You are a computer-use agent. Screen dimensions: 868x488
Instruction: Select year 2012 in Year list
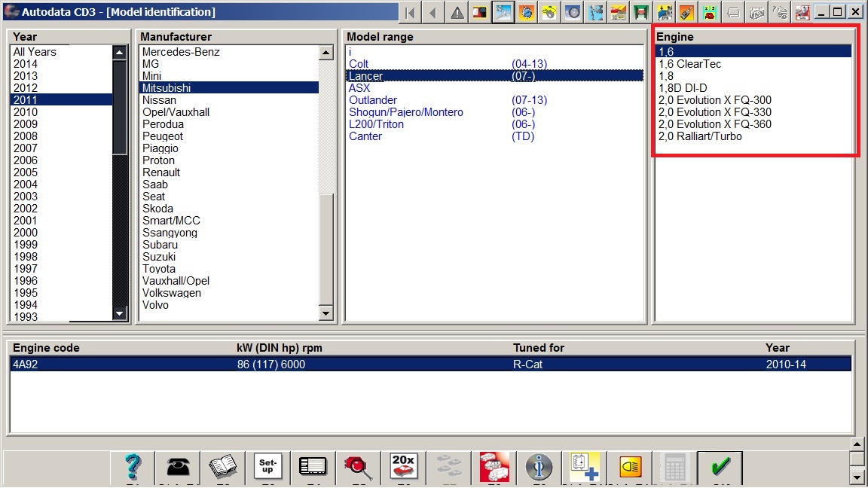tap(26, 88)
